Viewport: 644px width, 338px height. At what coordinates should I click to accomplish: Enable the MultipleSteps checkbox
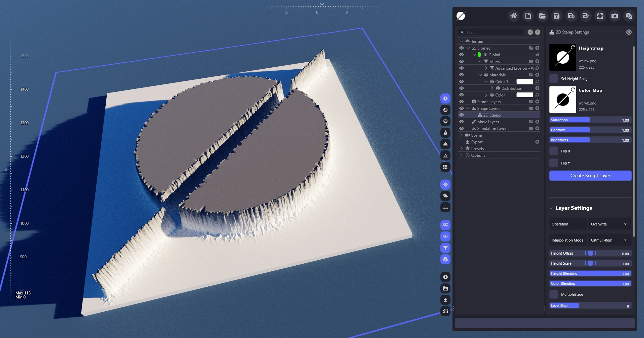[554, 294]
